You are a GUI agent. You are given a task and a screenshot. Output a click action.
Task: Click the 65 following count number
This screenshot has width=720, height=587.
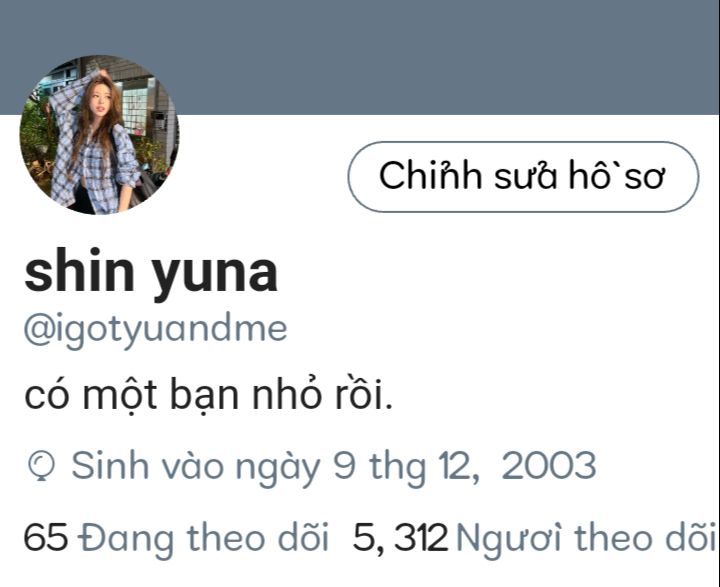click(46, 537)
